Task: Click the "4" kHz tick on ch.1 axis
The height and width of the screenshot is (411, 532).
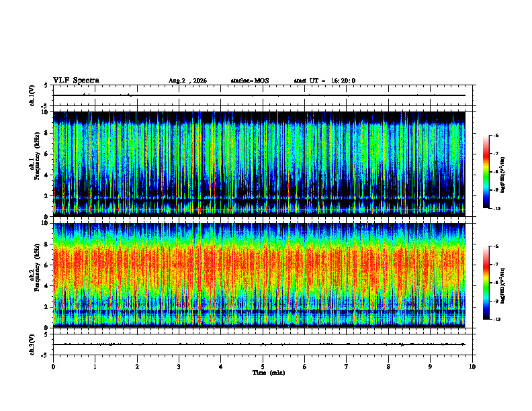Action: [47, 175]
